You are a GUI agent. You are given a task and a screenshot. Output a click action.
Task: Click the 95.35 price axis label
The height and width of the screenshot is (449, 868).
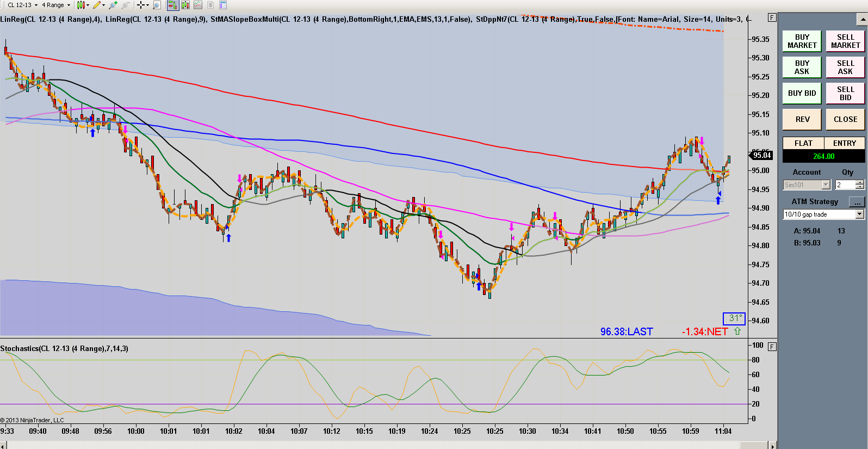760,39
